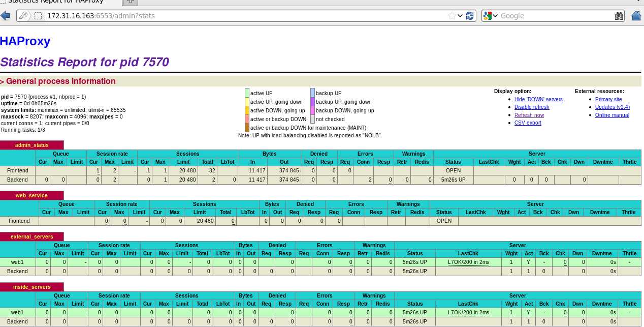Open the web_service proxy heading
The image size is (644, 327).
32,195
